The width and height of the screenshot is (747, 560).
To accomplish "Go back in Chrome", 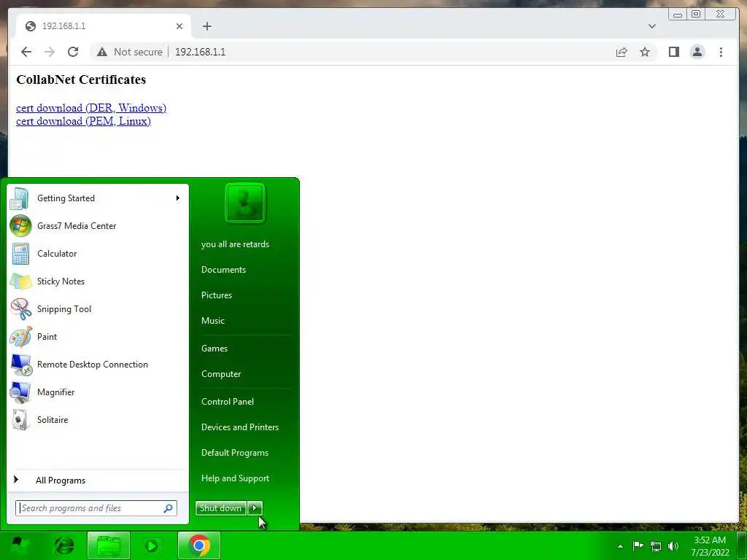I will [26, 52].
